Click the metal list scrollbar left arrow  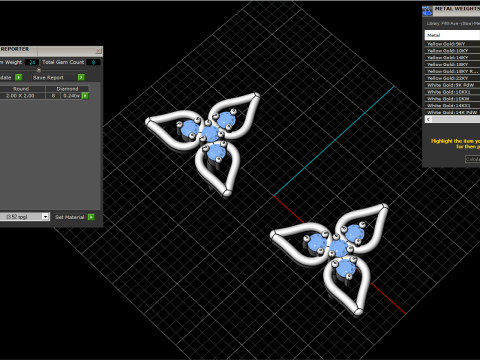click(x=428, y=119)
